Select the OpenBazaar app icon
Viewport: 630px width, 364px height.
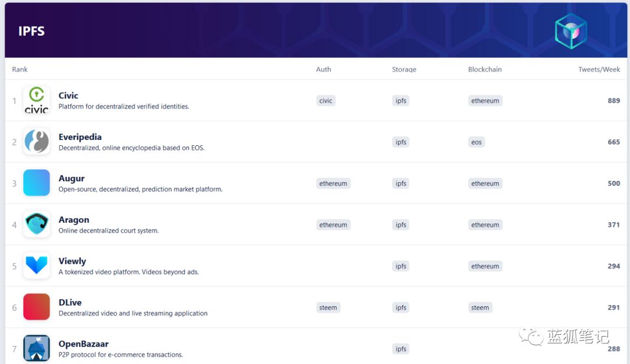pos(36,348)
